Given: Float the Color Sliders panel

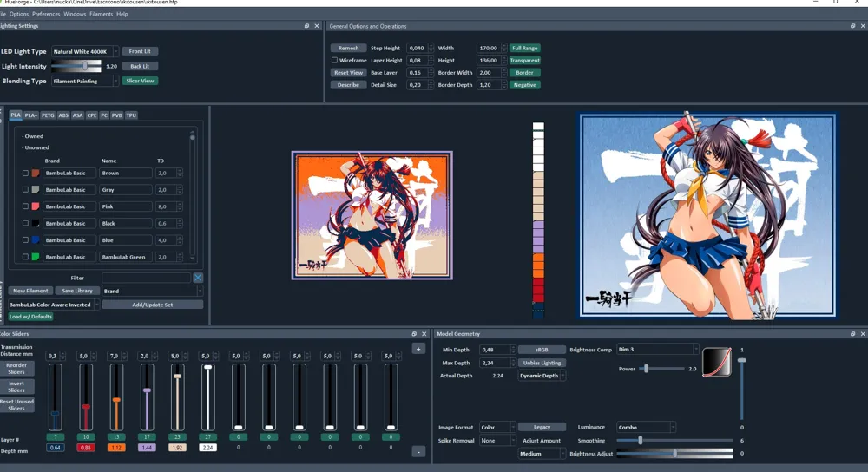Looking at the screenshot, I should pyautogui.click(x=414, y=334).
